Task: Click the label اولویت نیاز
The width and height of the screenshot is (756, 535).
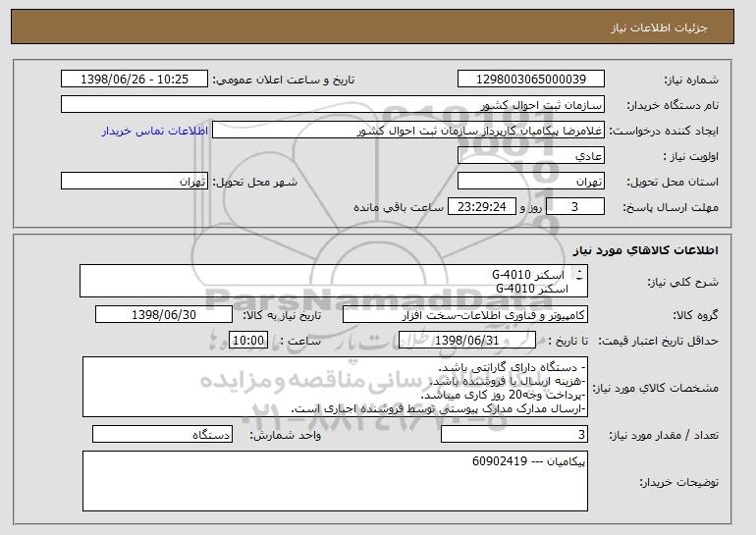Action: click(690, 156)
